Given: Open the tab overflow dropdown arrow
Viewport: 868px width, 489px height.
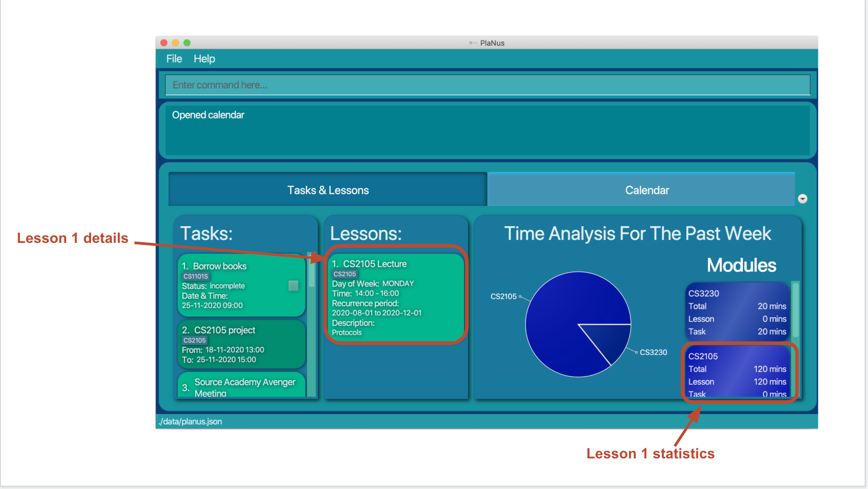Looking at the screenshot, I should [802, 199].
